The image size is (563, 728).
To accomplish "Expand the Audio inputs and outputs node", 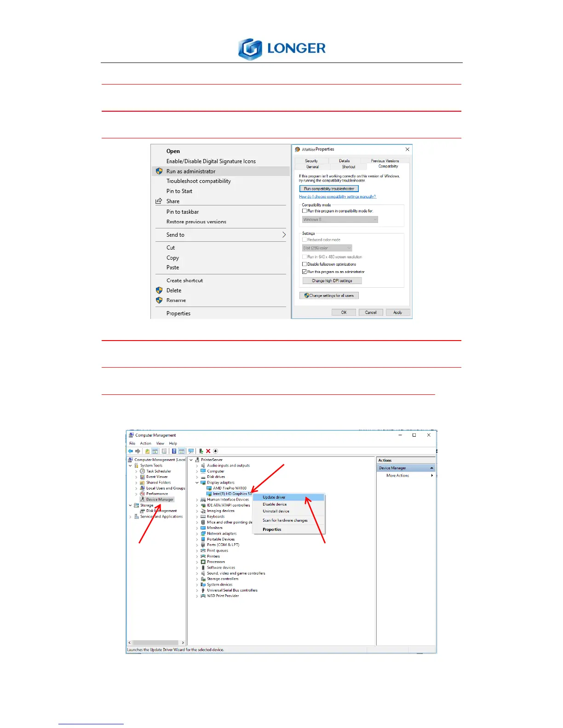I will tap(197, 466).
